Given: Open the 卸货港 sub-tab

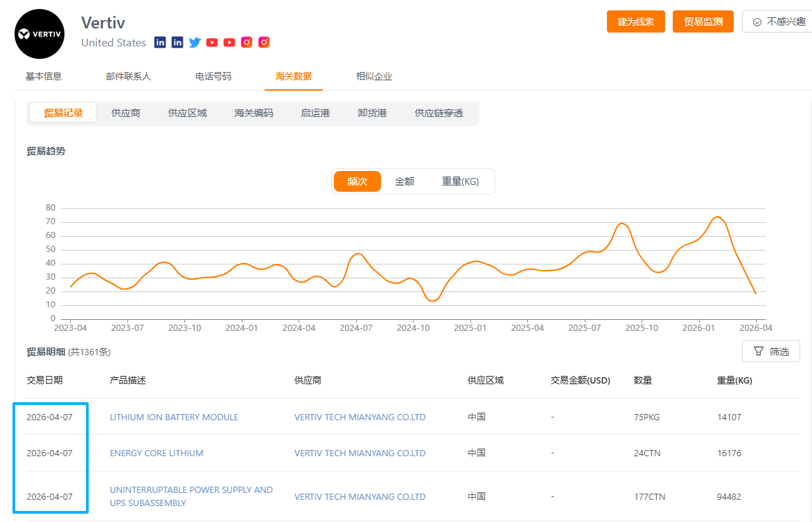Looking at the screenshot, I should [372, 113].
